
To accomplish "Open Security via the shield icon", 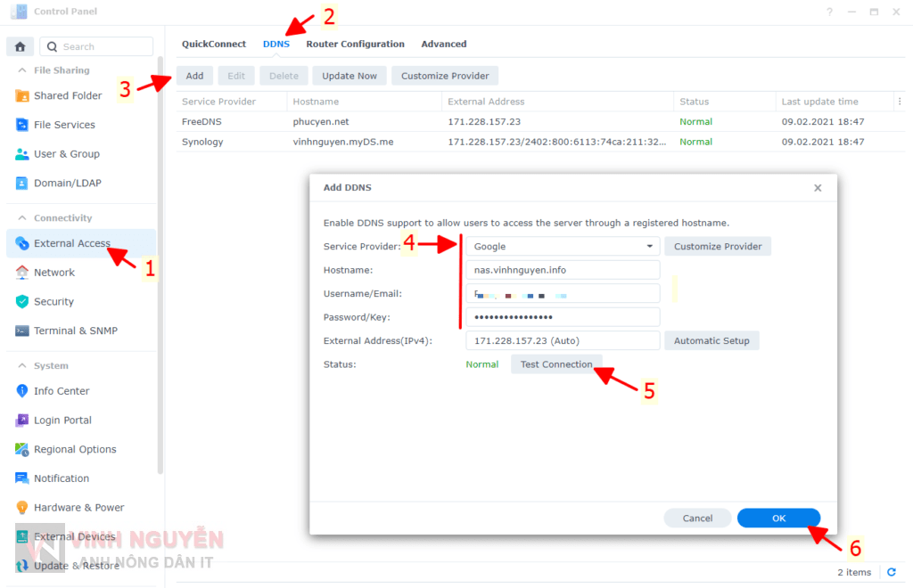I will pyautogui.click(x=22, y=302).
